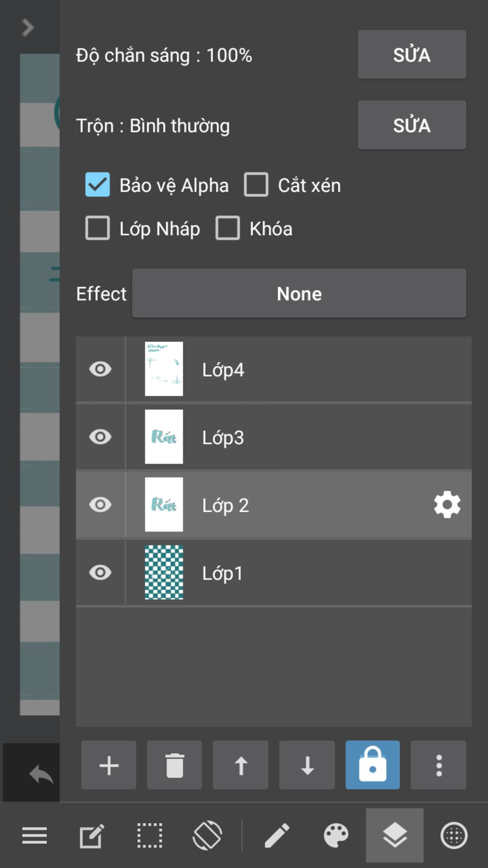
Task: Move layer down with down arrow
Action: click(x=307, y=765)
